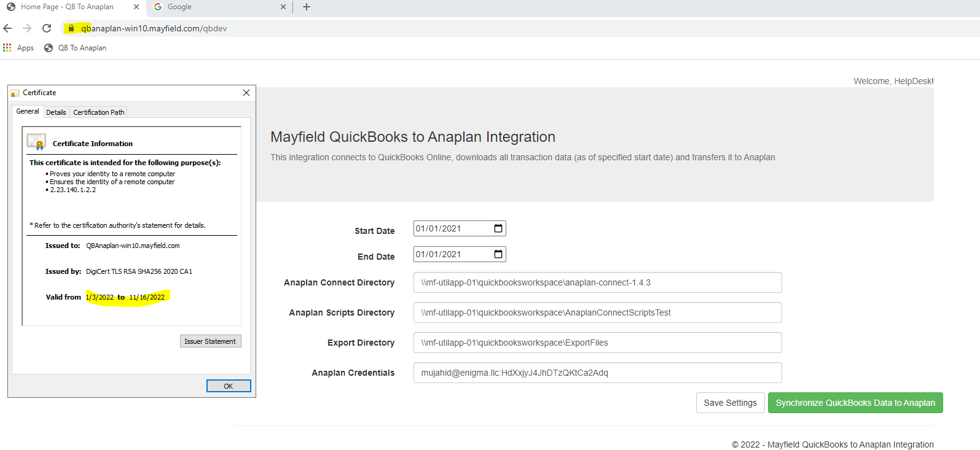Screen dimensions: 980x450
Task: Click the Export Directory field
Action: 597,343
